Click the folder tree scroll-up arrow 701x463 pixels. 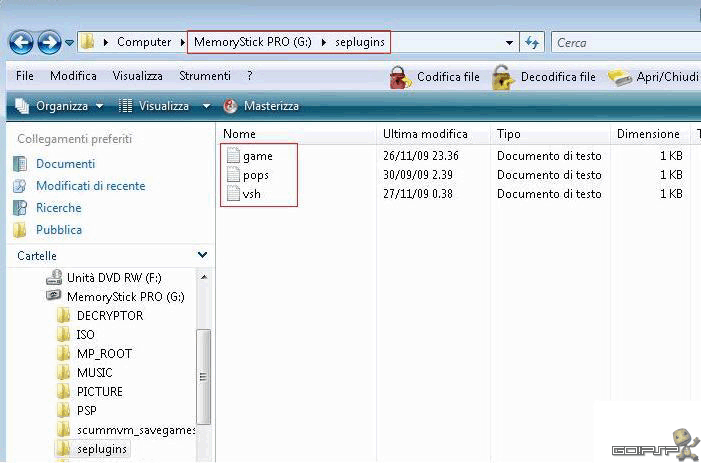(x=203, y=277)
